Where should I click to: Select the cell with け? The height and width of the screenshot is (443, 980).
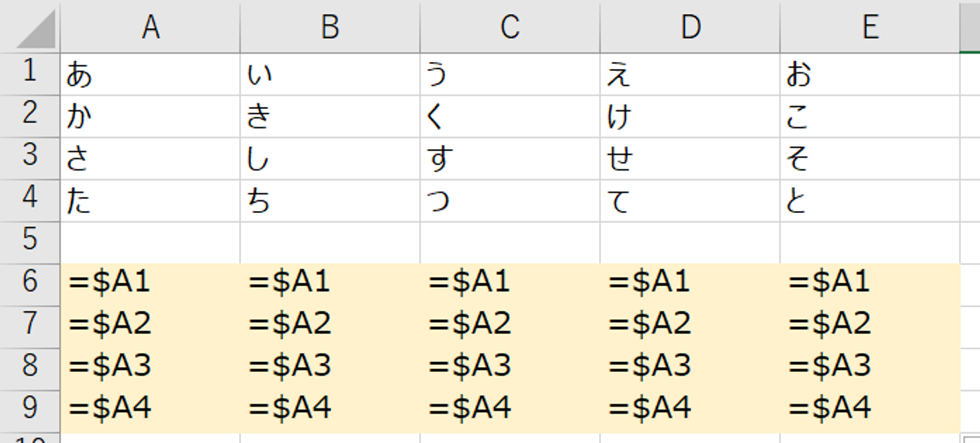click(x=690, y=117)
